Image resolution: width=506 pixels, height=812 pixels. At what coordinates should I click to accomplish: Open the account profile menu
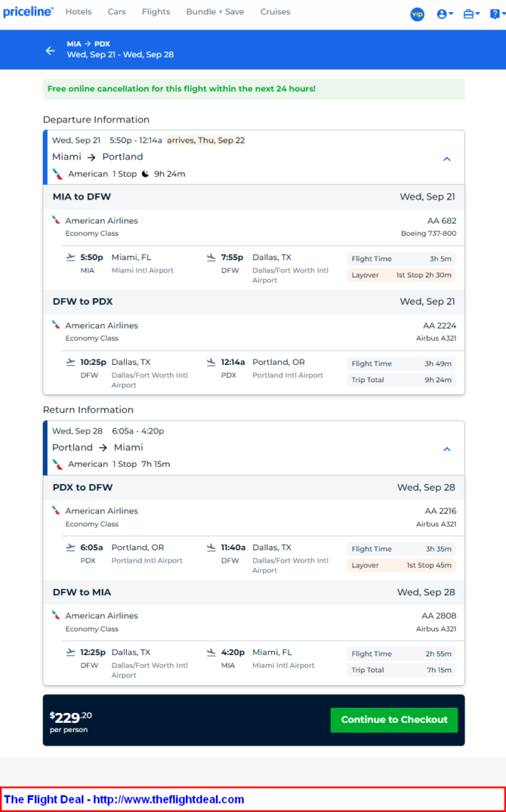(x=445, y=14)
